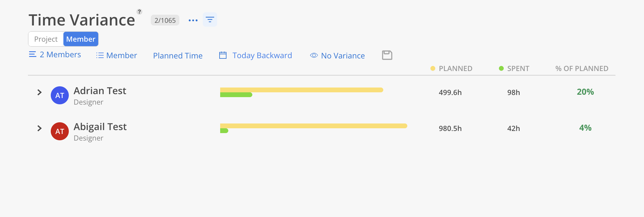Click the eye icon beside No Variance
Image resolution: width=644 pixels, height=217 pixels.
pos(314,55)
